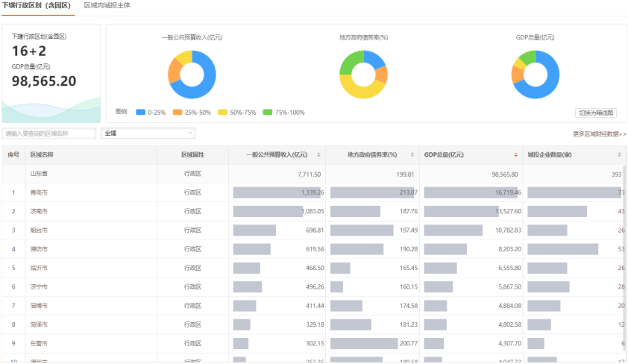Click the region name search field
Viewport: 628px width, 364px height.
click(49, 134)
